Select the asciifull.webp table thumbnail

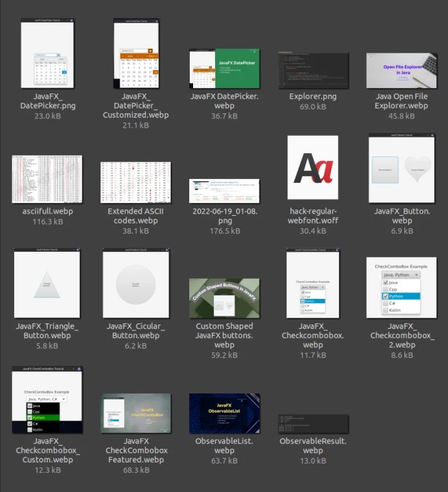pyautogui.click(x=48, y=179)
